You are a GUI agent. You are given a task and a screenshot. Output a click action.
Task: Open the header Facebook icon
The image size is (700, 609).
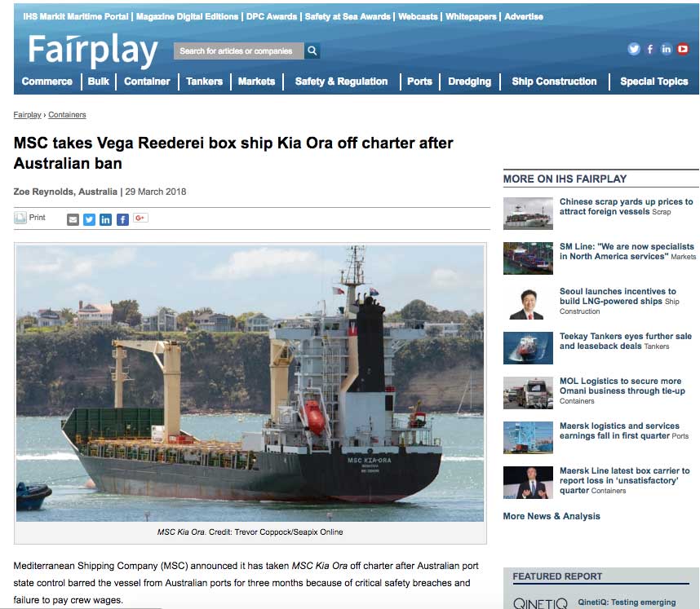pyautogui.click(x=650, y=49)
